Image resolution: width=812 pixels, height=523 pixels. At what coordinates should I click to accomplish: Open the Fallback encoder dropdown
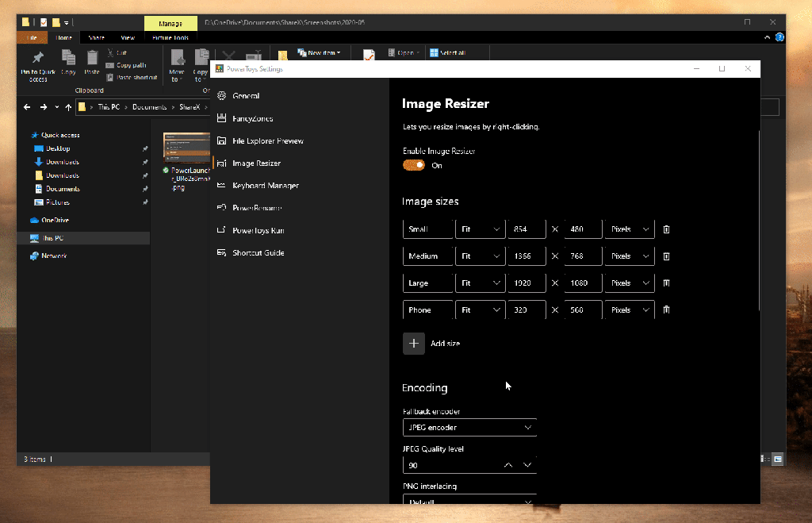[469, 428]
